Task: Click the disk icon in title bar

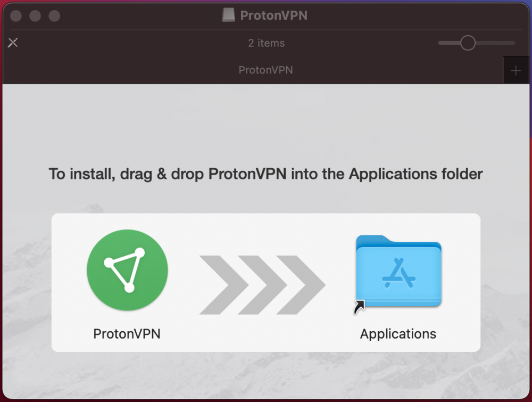Action: coord(228,15)
